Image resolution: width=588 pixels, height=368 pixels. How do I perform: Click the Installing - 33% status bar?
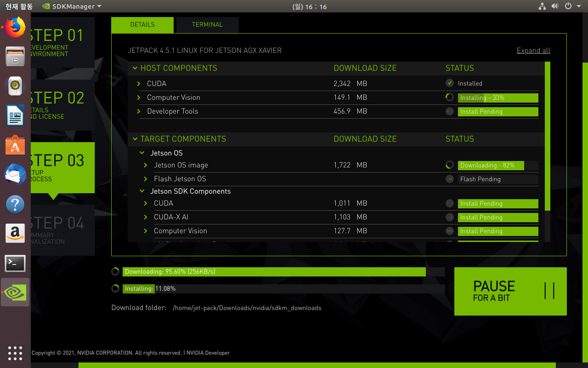click(498, 98)
